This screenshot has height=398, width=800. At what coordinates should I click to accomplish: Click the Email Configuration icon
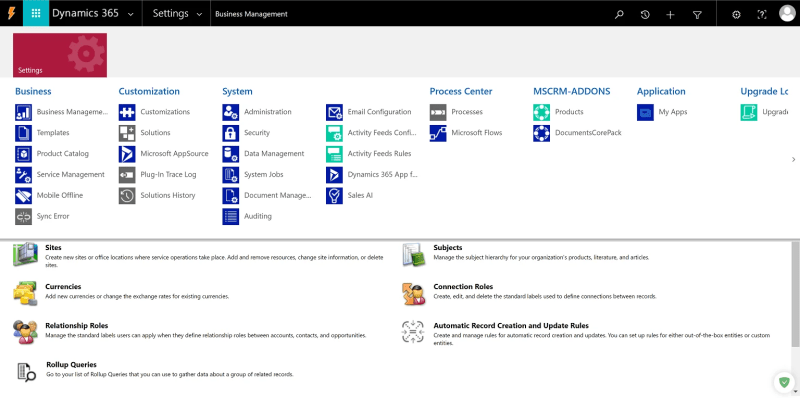tap(334, 112)
